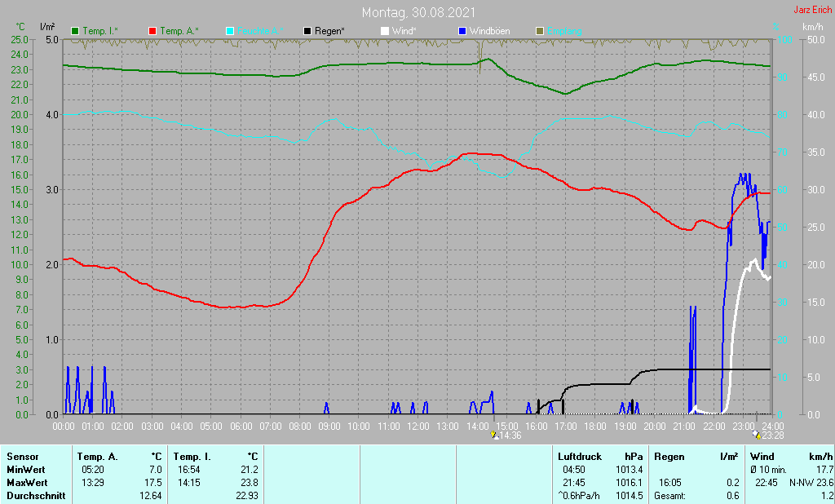Click the pressure average value '1014.5'
The width and height of the screenshot is (835, 504).
coord(630,496)
